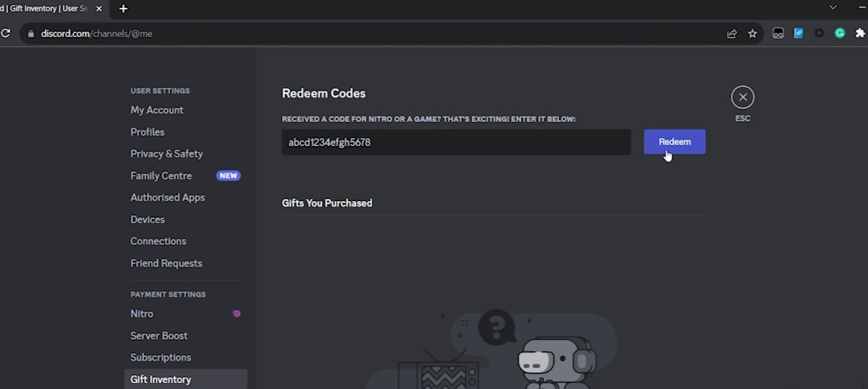The image size is (868, 389).
Task: Click the Gifts You Purchased heading
Action: 327,203
